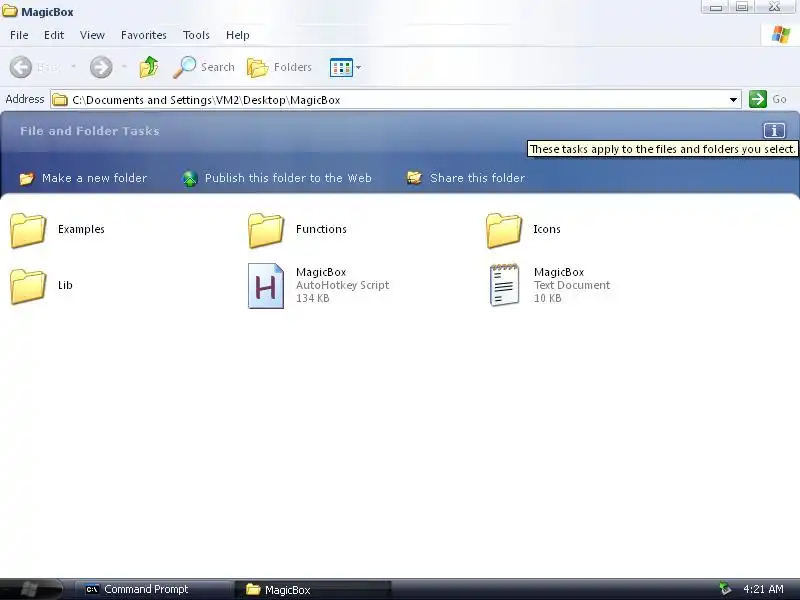Open the Favorites menu
The image size is (800, 600).
point(144,35)
